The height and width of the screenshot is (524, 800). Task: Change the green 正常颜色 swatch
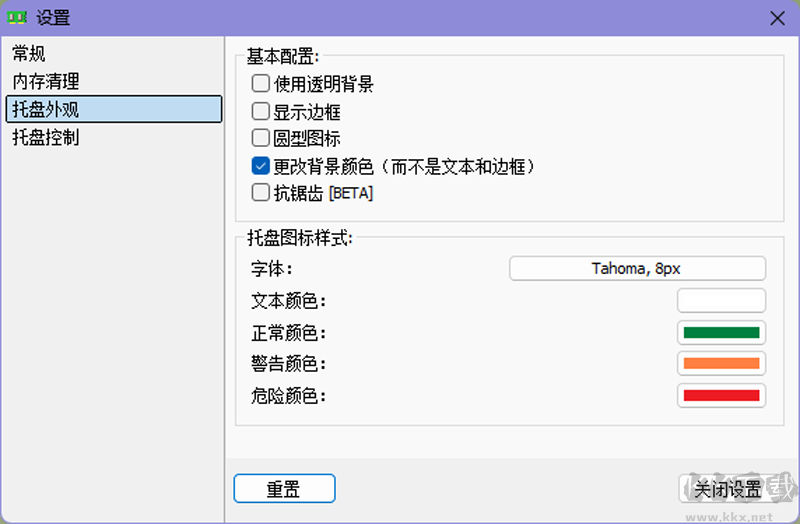point(721,333)
